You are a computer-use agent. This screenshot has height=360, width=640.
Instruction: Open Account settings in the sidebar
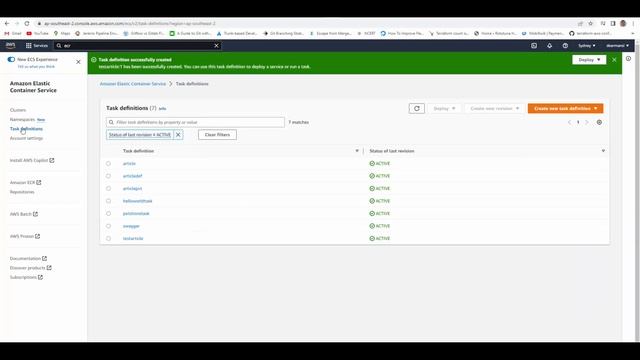tap(26, 138)
